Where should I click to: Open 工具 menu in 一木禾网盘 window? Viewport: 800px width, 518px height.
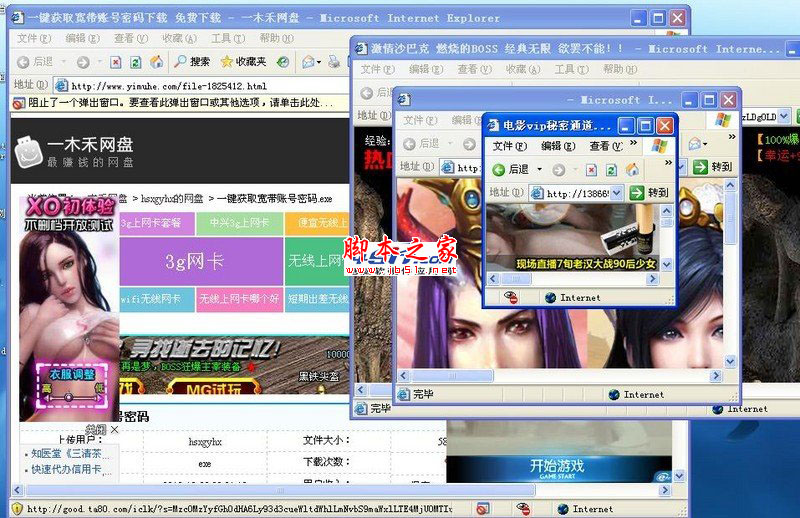228,38
